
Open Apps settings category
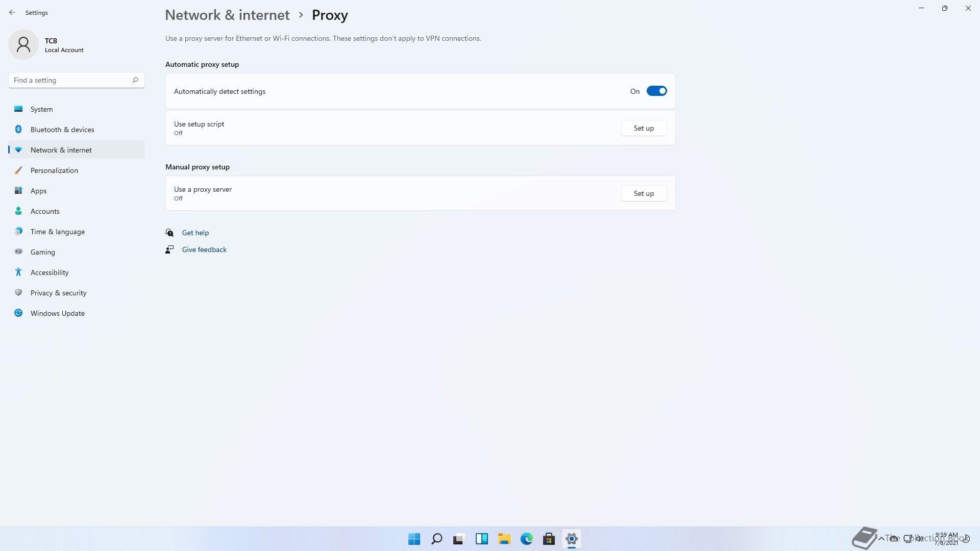(38, 191)
